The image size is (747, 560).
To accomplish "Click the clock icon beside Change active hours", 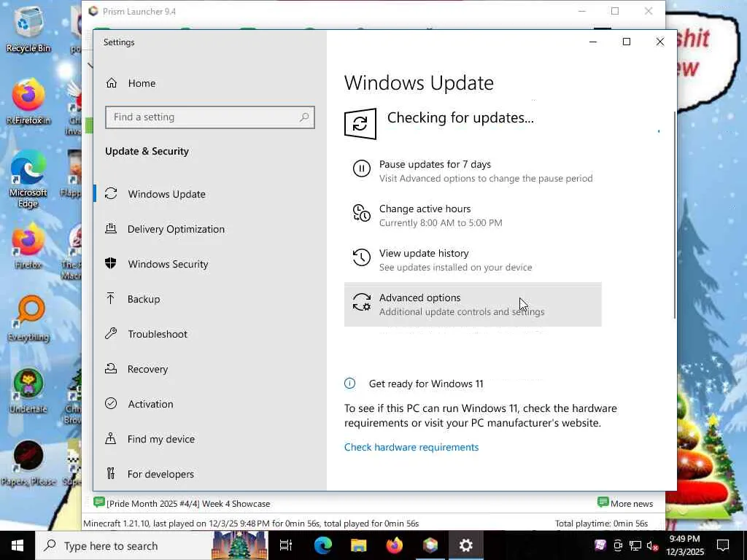I will [x=362, y=212].
